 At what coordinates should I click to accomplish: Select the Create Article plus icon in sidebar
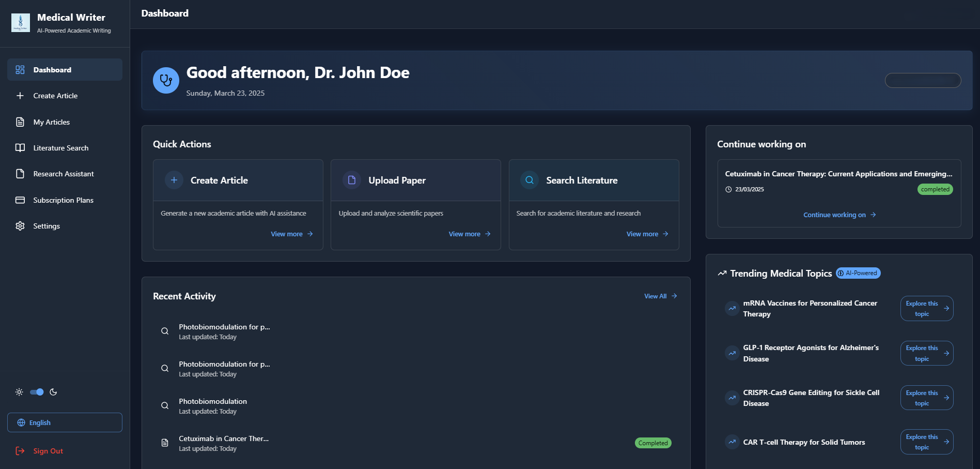tap(20, 96)
